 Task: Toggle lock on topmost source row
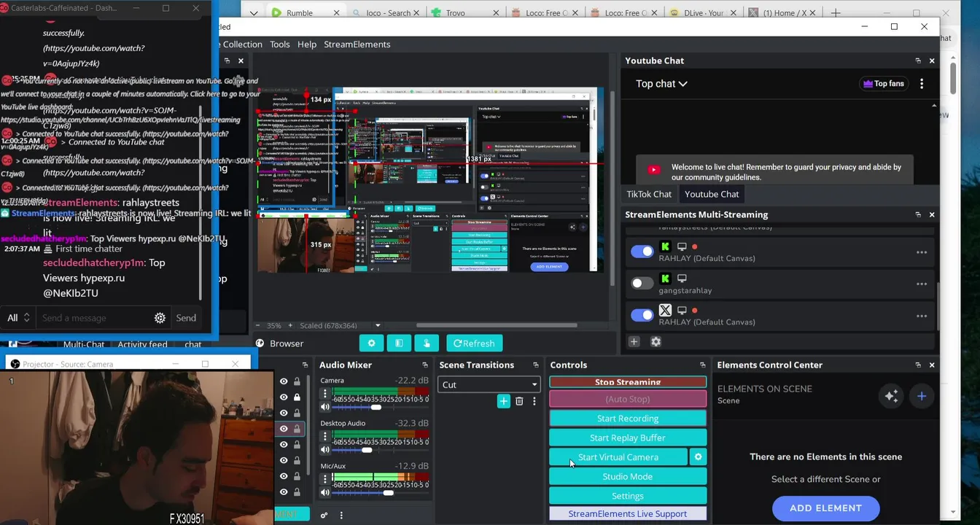click(297, 381)
